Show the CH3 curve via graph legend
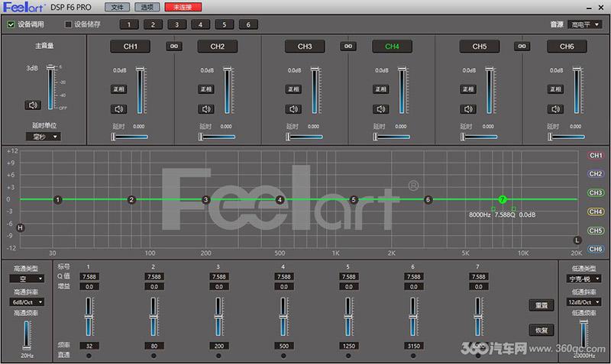 596,193
